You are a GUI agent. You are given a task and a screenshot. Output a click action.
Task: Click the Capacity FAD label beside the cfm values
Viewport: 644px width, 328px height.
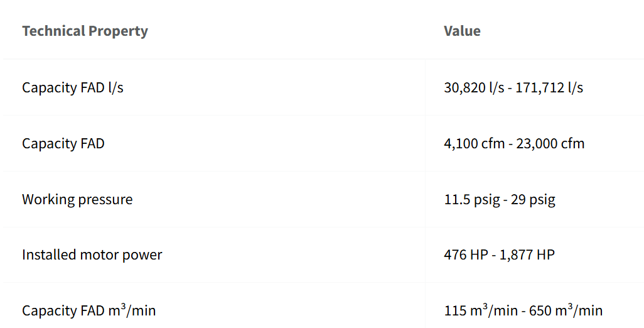pyautogui.click(x=63, y=143)
